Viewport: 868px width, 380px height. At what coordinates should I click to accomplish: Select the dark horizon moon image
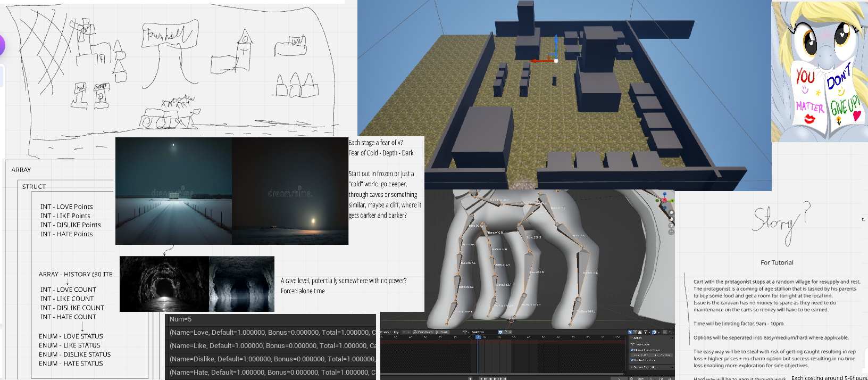(290, 191)
